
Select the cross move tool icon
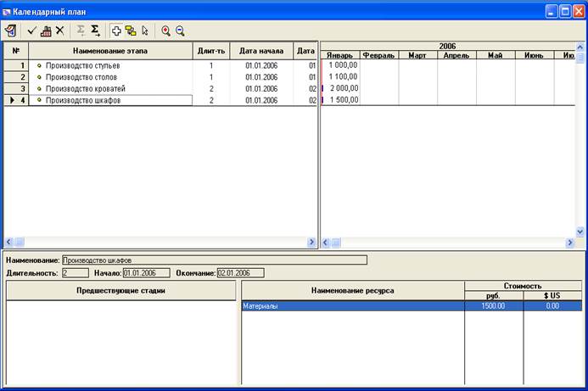pyautogui.click(x=116, y=31)
